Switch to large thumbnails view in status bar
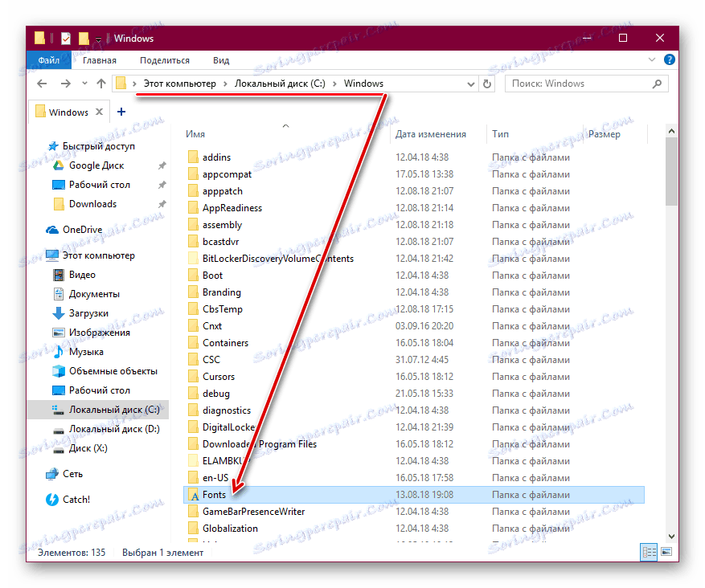The image size is (705, 588). (666, 552)
